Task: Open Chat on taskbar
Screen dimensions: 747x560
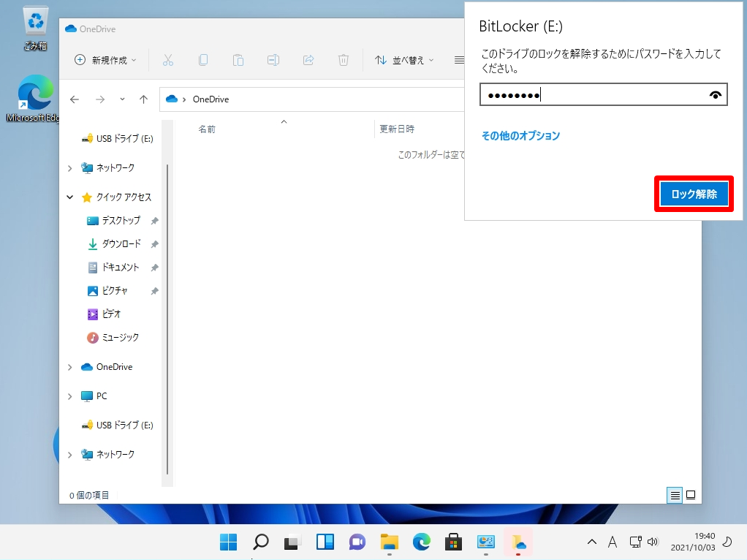Action: point(357,542)
